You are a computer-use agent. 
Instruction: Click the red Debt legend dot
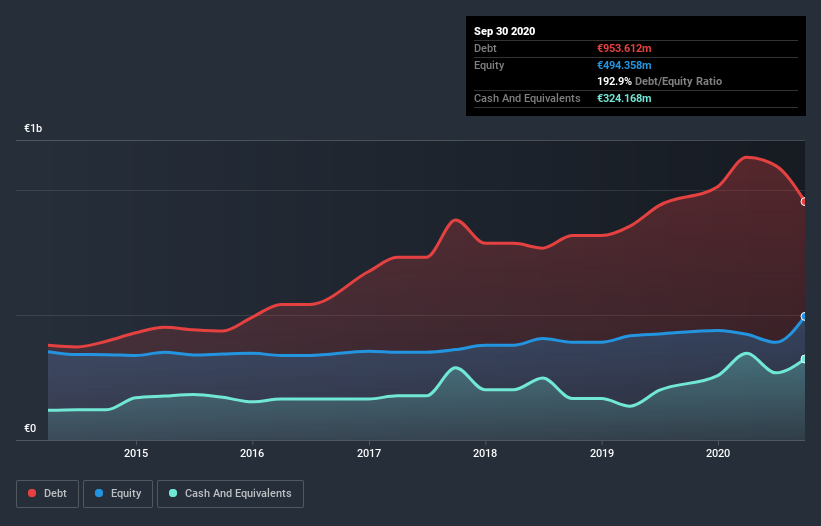click(32, 493)
